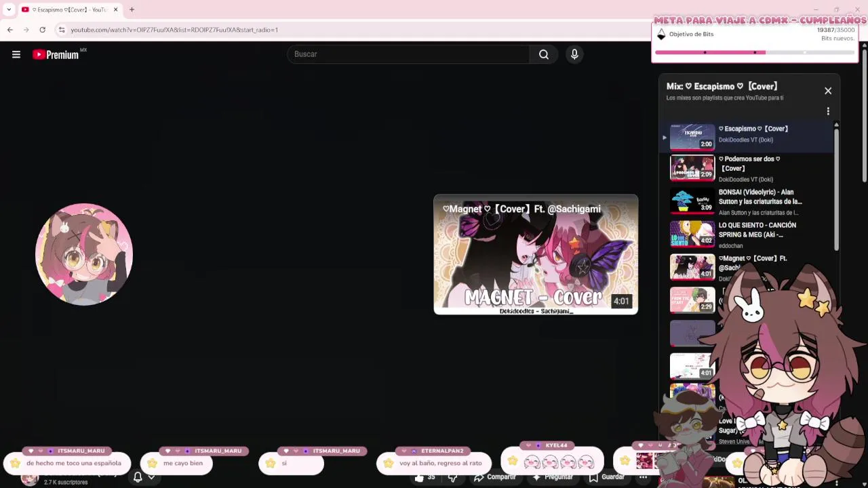Dislike the video thumbs-down button
Viewport: 868px width, 488px height.
tap(453, 478)
